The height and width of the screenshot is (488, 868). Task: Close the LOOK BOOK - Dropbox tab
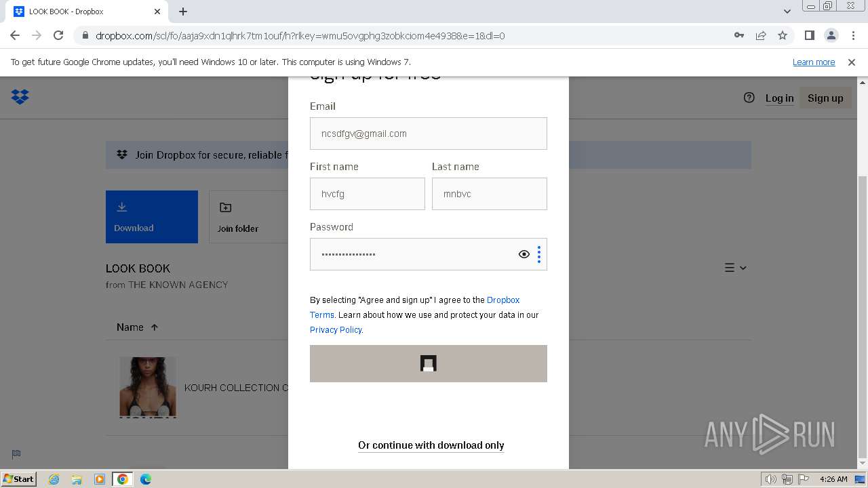point(157,12)
